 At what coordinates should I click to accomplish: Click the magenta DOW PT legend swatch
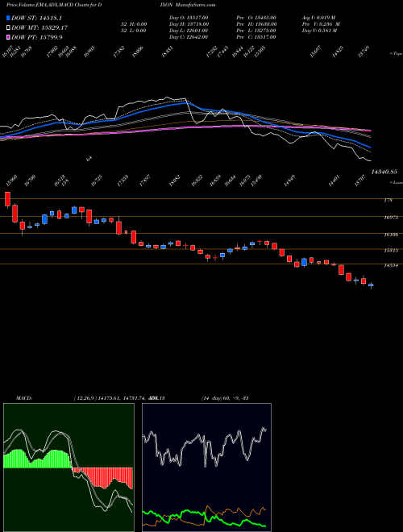point(8,37)
